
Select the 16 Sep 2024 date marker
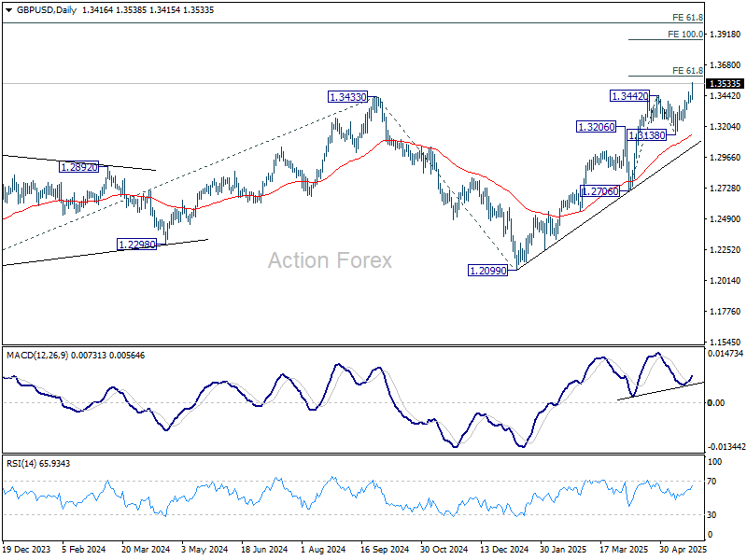coord(381,551)
